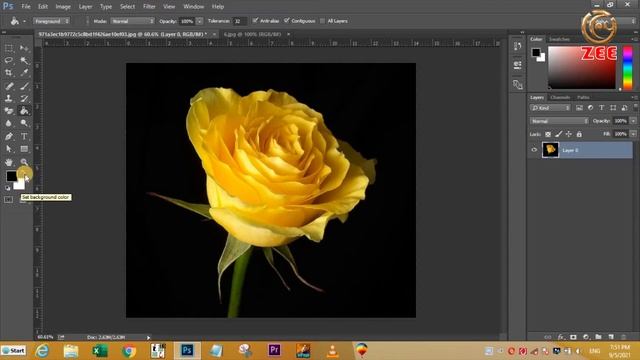Click the Windows Start button
Viewport: 640px width, 360px height.
point(13,351)
